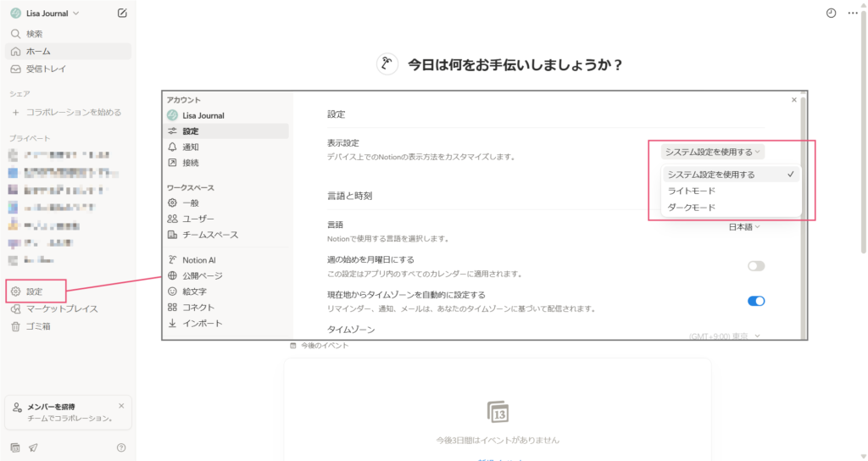Open 接続 connections tab

[x=227, y=163]
